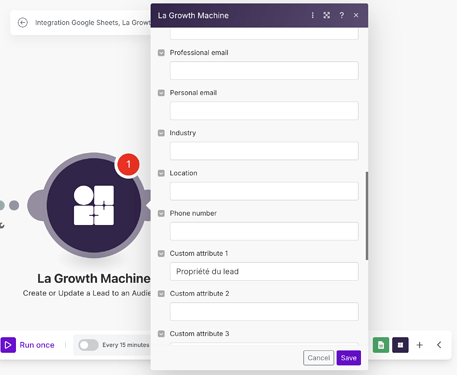
Task: Click the plus icon in the bottom toolbar
Action: pyautogui.click(x=420, y=345)
